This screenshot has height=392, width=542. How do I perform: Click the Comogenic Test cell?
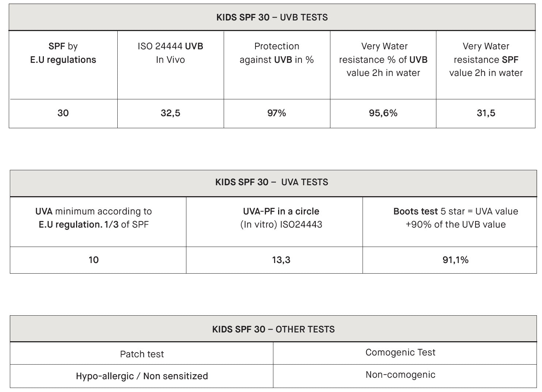(x=400, y=353)
